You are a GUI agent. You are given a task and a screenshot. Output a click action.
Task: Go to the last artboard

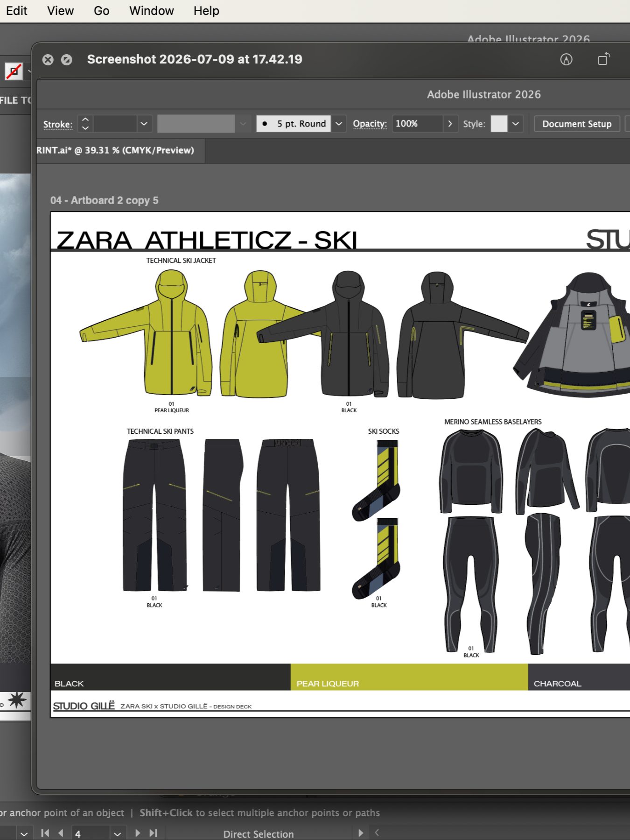tap(154, 833)
